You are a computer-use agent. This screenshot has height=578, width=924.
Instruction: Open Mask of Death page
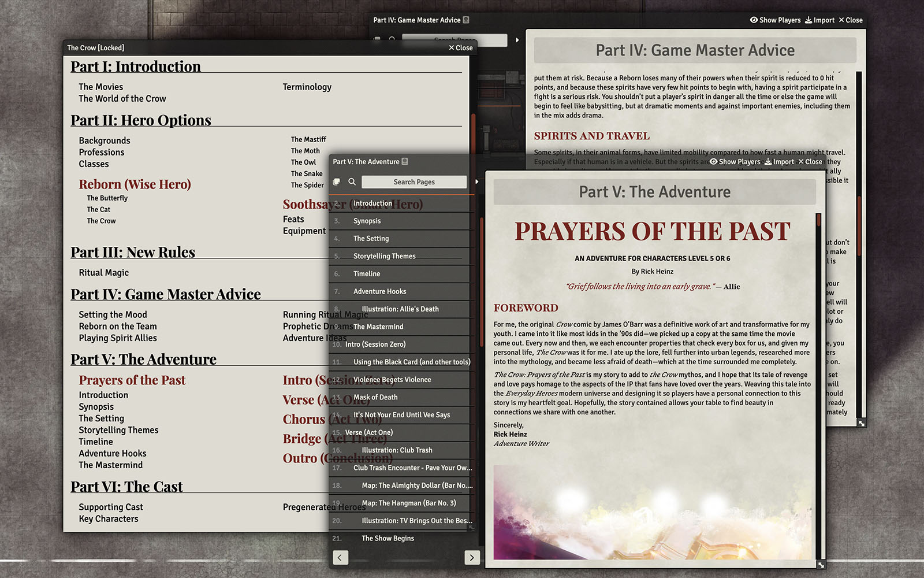[x=403, y=397]
